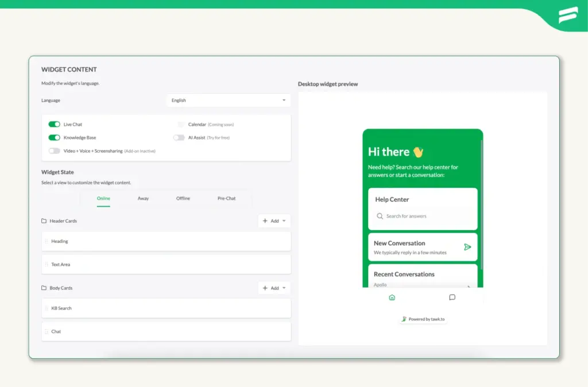Open Recent Conversations card in preview
The width and height of the screenshot is (588, 387).
coord(423,276)
